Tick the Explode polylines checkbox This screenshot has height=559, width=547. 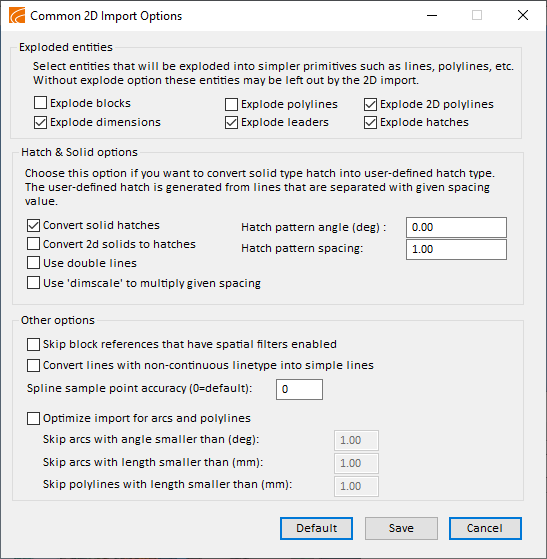pos(231,104)
